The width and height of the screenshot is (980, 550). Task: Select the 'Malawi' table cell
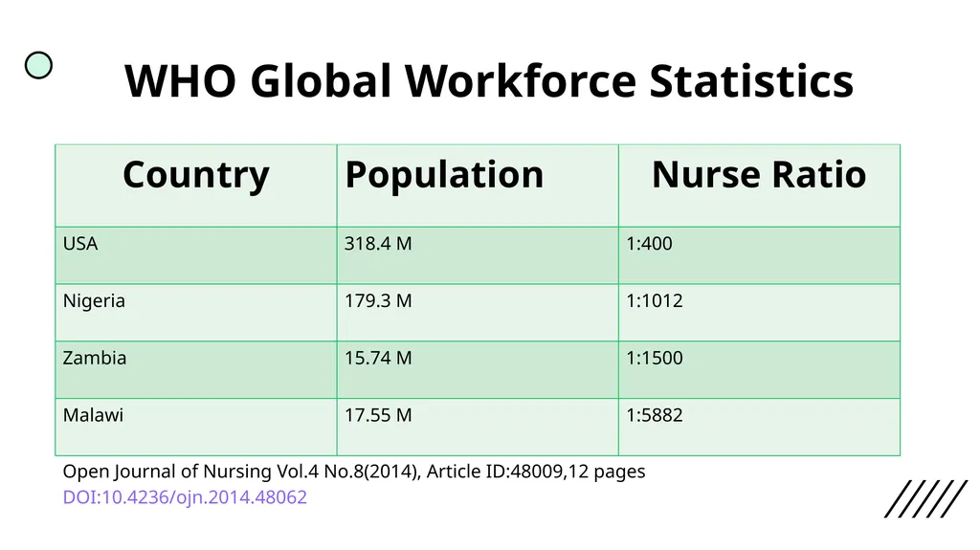[x=196, y=427]
